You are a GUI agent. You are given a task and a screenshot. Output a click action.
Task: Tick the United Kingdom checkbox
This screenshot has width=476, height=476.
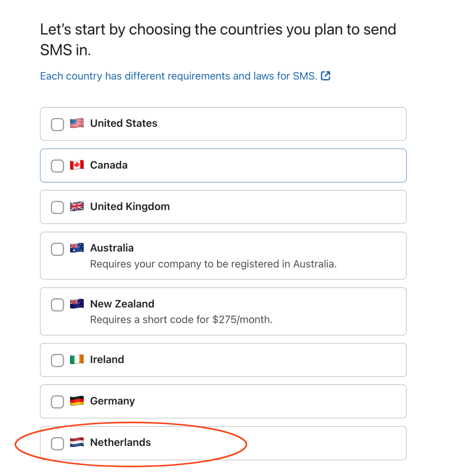coord(58,207)
